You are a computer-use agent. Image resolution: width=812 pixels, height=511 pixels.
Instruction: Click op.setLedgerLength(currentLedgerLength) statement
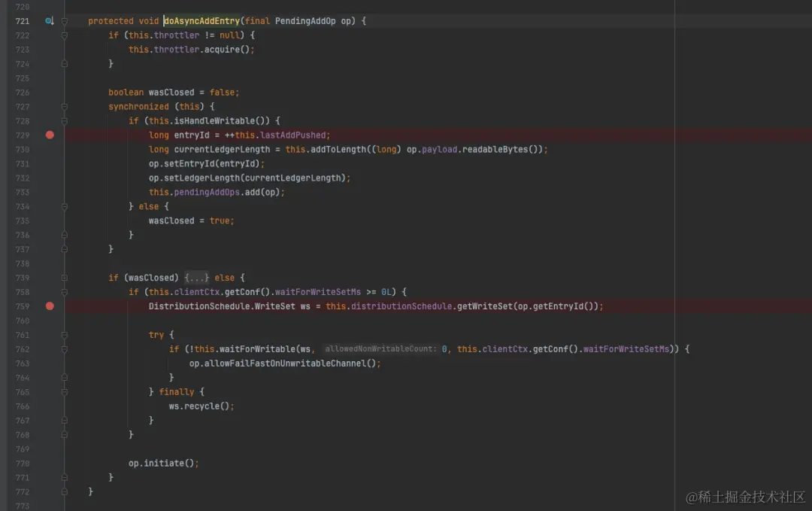(x=250, y=178)
